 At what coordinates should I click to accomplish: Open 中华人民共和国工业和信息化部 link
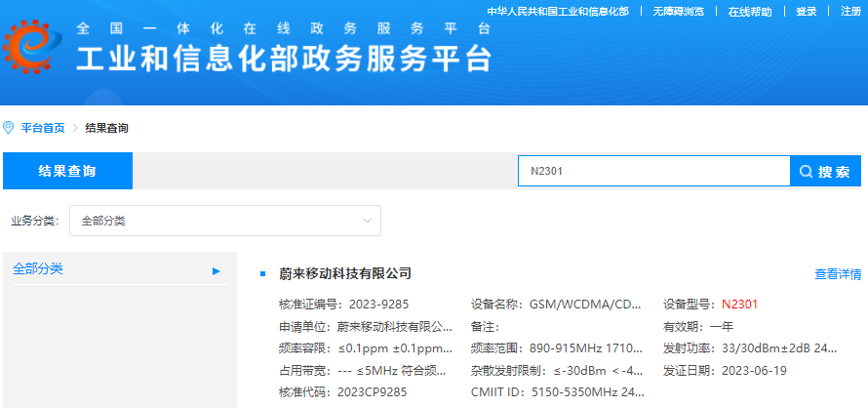point(558,12)
